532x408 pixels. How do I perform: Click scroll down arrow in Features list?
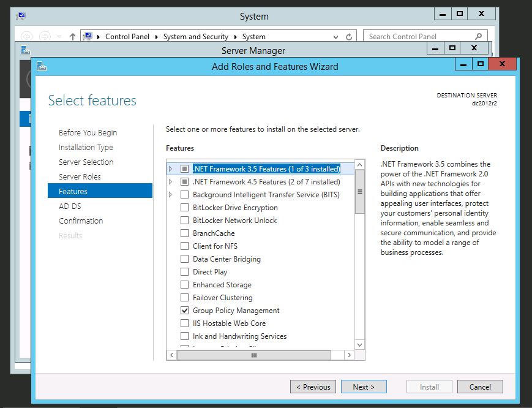(359, 345)
